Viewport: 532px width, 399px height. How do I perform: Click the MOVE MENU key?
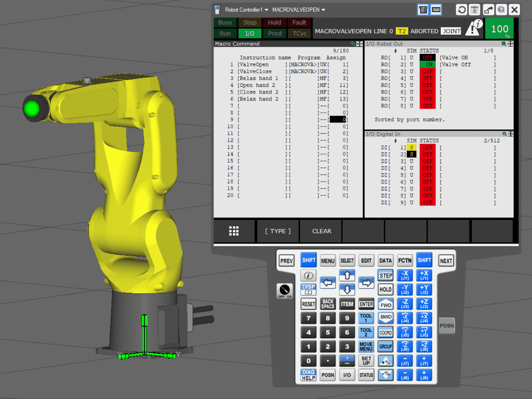point(366,346)
